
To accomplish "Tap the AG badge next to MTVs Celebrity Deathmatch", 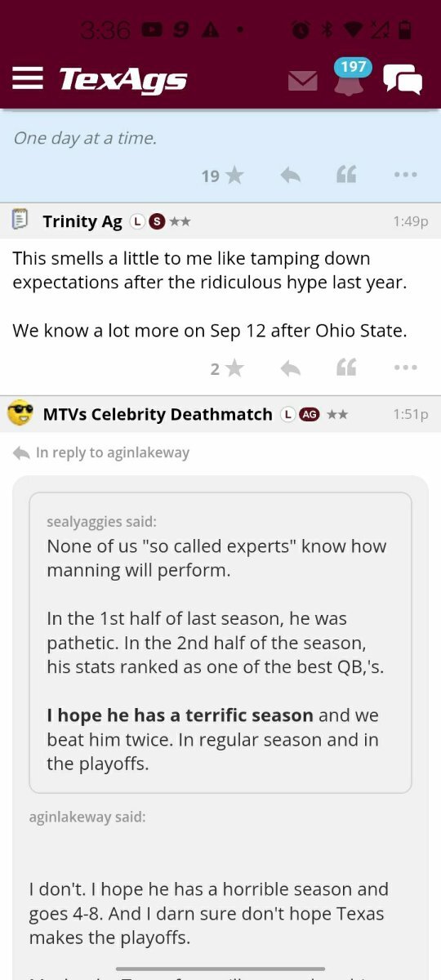I will click(310, 414).
